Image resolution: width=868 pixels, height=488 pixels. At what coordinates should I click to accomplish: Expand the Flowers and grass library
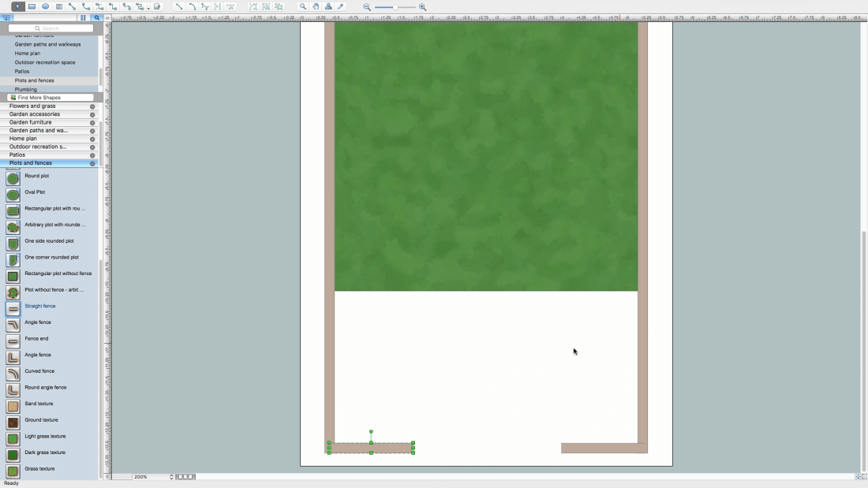pos(32,106)
